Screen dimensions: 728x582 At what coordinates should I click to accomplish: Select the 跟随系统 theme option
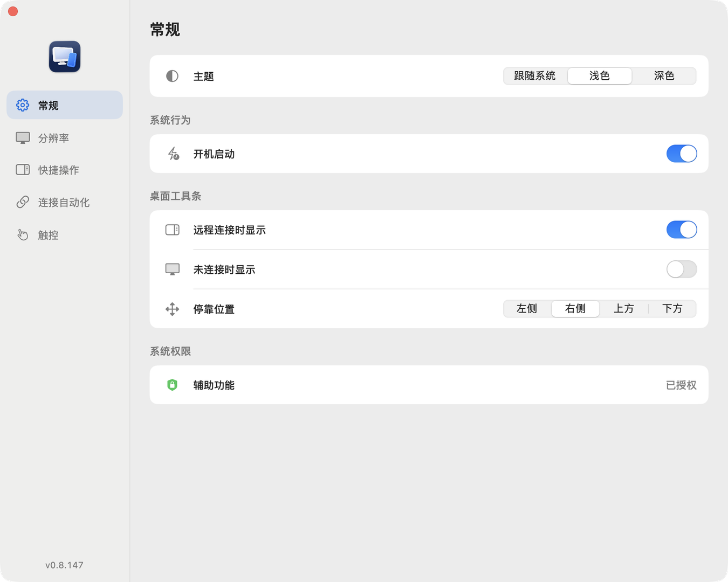pos(535,76)
